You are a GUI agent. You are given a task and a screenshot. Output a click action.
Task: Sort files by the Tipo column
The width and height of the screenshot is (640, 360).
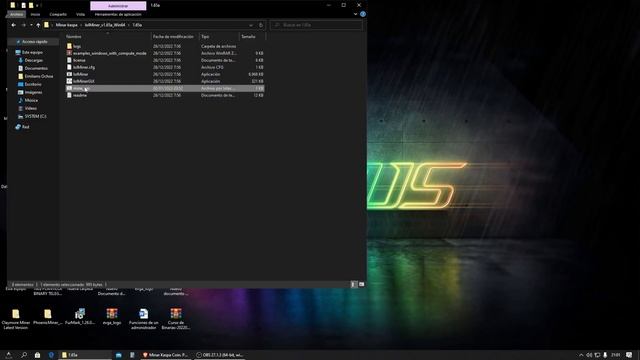click(x=218, y=37)
